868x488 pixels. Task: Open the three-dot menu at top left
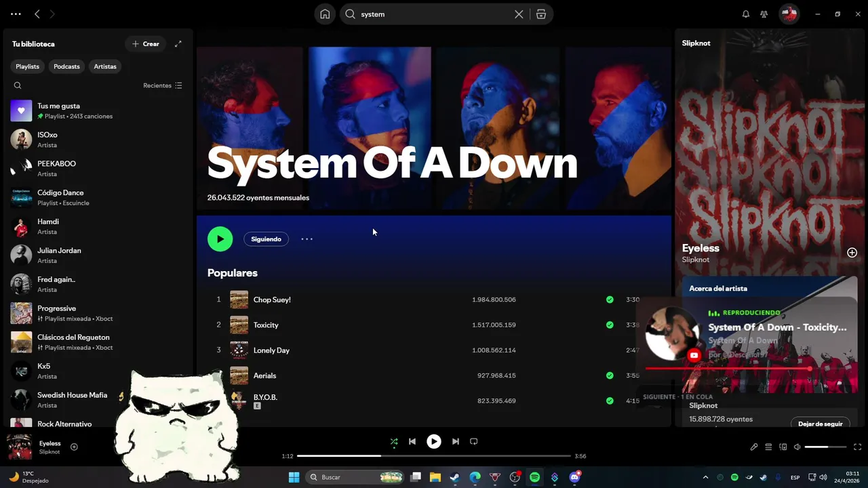tap(16, 14)
